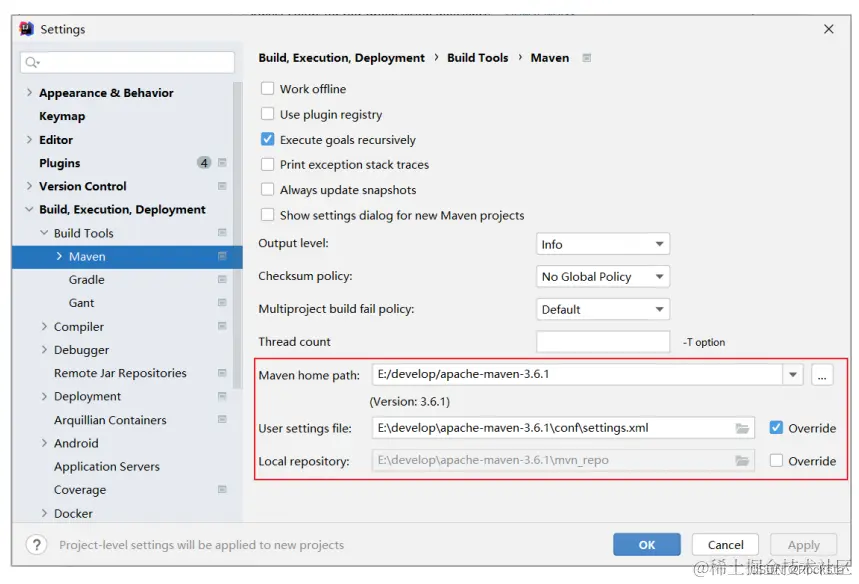Uncheck Override for User settings file
859x584 pixels.
(776, 428)
